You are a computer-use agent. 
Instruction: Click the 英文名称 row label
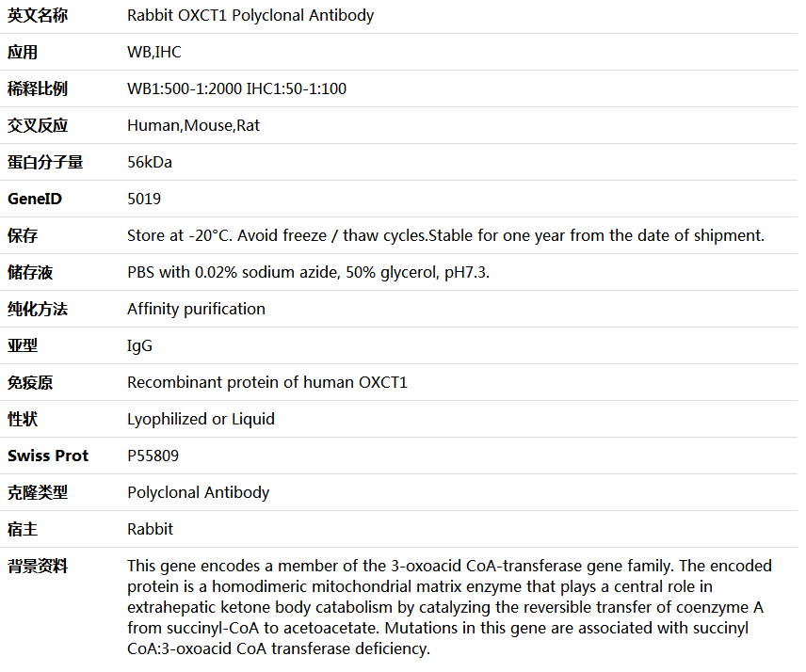(x=38, y=16)
